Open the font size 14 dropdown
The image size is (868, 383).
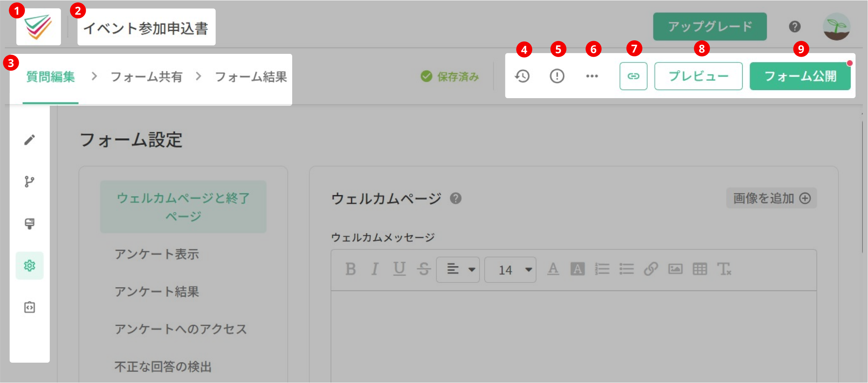click(x=510, y=270)
